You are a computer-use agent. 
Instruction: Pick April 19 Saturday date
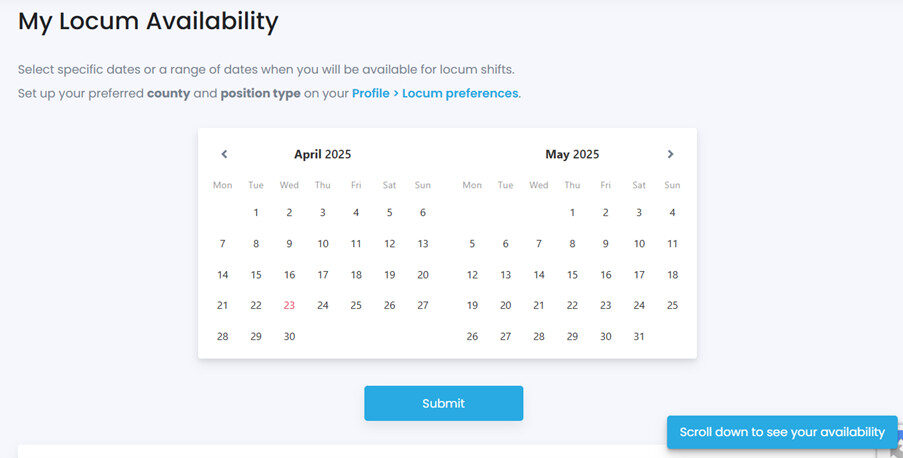point(390,274)
